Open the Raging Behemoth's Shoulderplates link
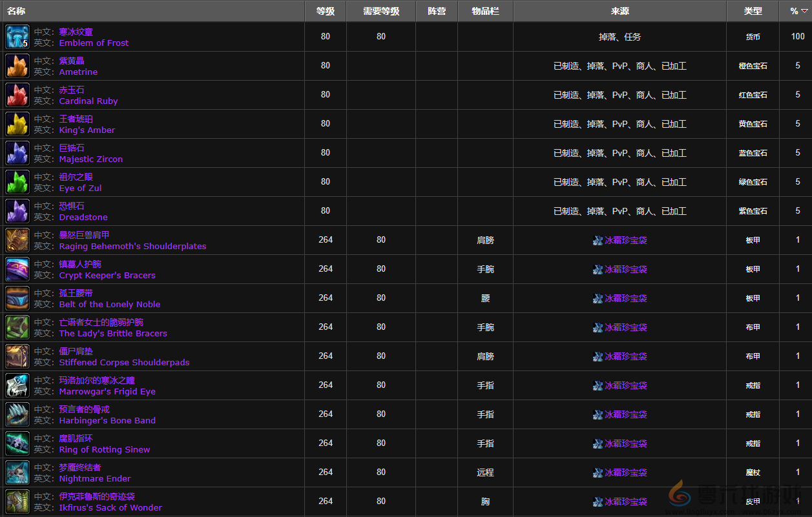The height and width of the screenshot is (517, 812). 132,246
